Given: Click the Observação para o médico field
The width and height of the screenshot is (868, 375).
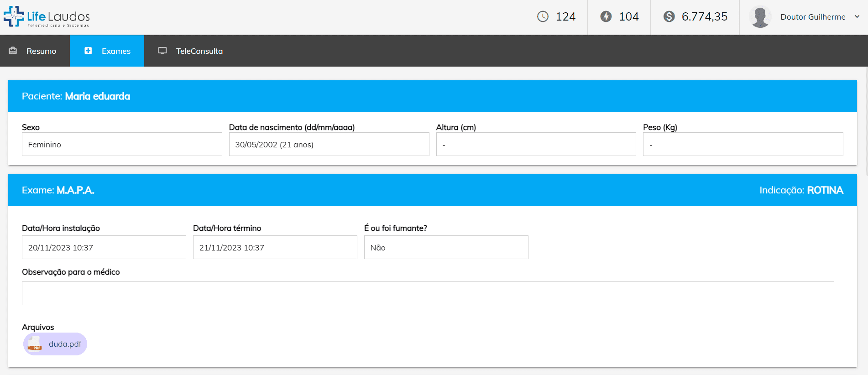Looking at the screenshot, I should (x=428, y=293).
